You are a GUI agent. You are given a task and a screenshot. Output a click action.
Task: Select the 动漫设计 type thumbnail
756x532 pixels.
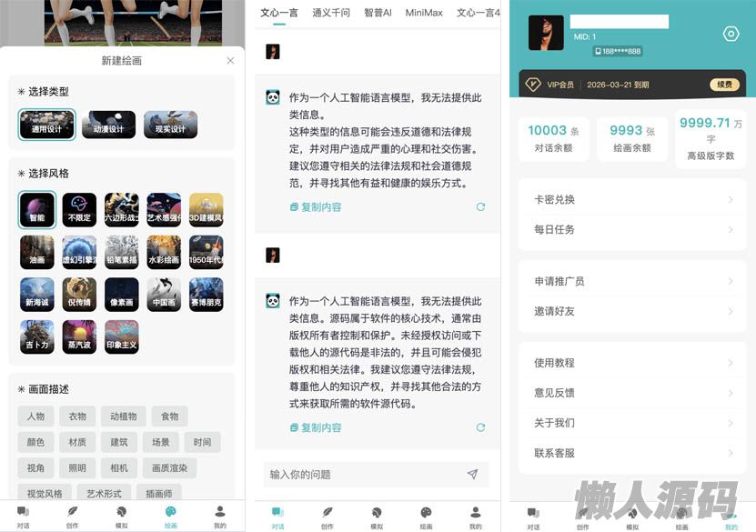click(x=108, y=125)
